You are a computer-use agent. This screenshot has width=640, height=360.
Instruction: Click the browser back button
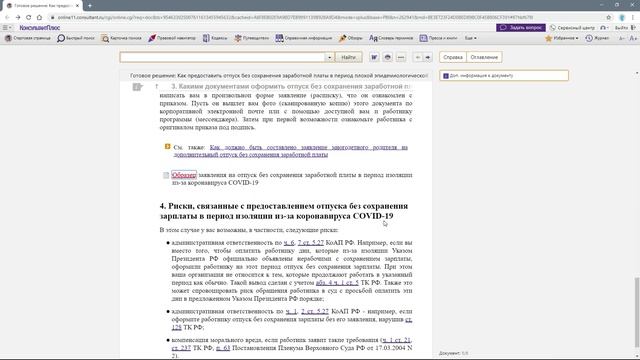point(7,17)
